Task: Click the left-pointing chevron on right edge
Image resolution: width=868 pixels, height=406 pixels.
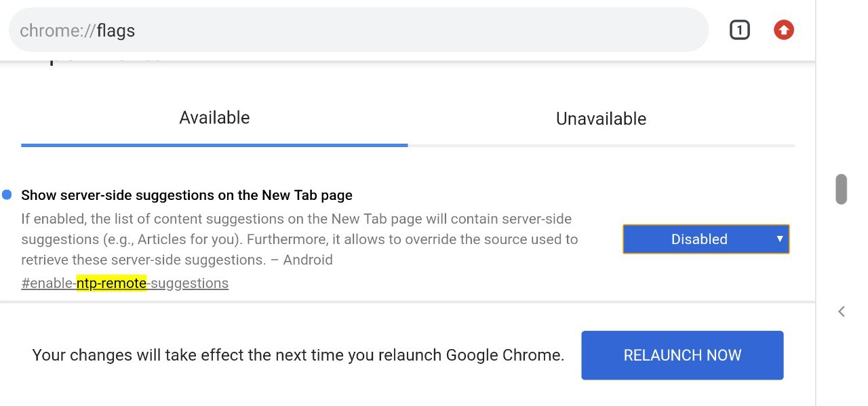Action: [x=842, y=312]
